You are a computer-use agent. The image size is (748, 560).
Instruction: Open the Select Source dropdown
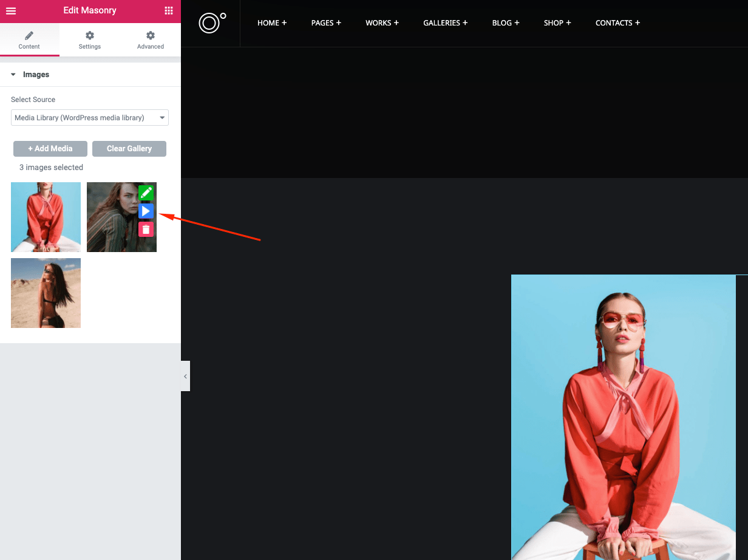(90, 118)
